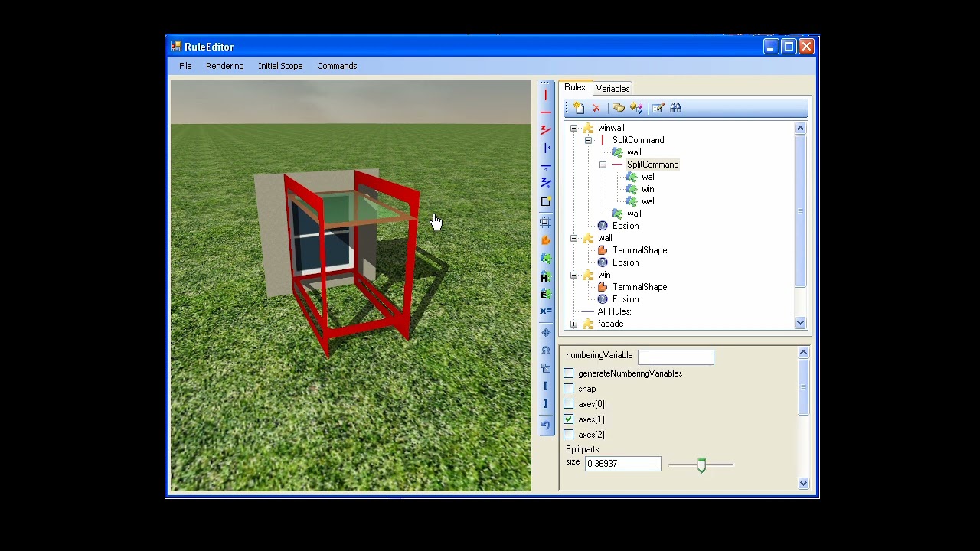Click the undo arrow in side toolbar

click(545, 425)
